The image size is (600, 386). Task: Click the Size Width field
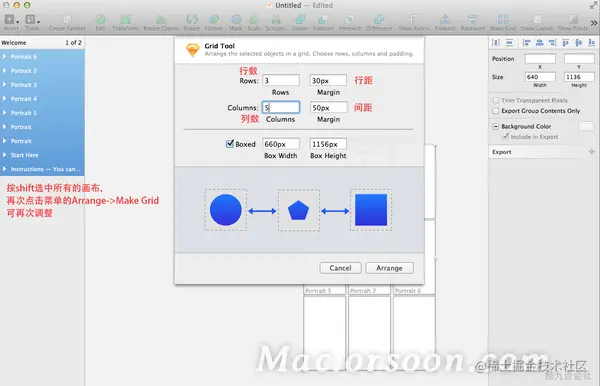[540, 77]
